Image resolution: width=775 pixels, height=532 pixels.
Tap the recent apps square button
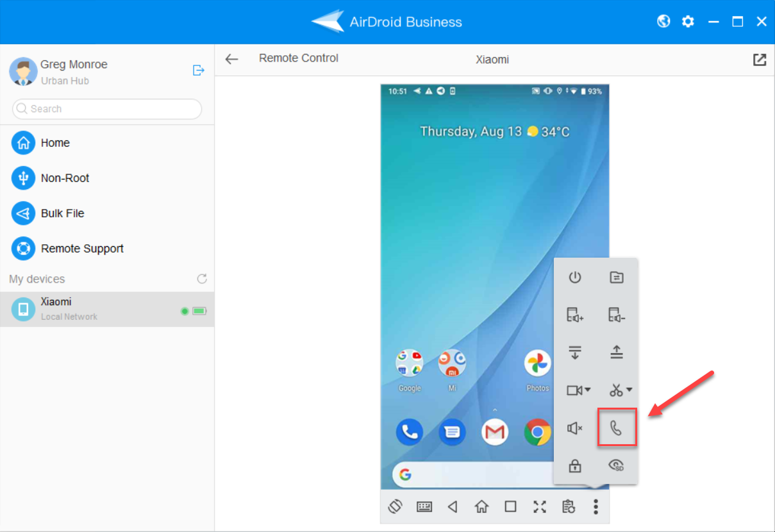point(510,506)
